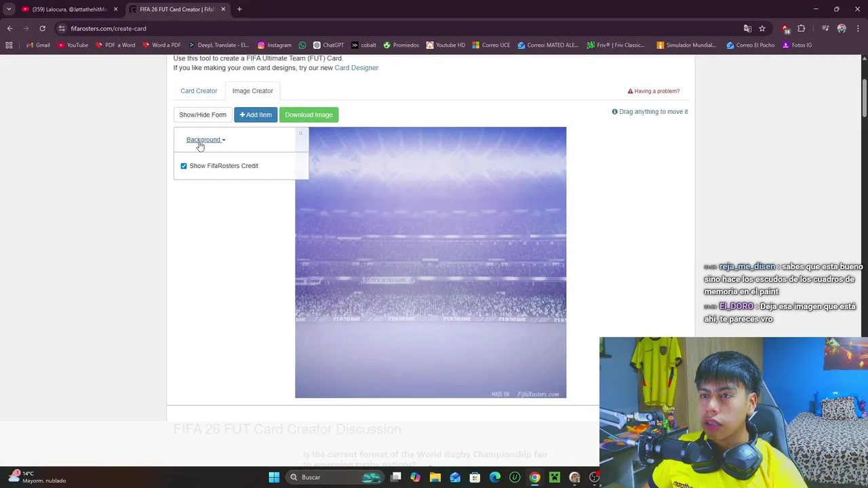Screen dimensions: 868x488
Task: Launch Microsoft Edge from the taskbar
Action: [495, 477]
